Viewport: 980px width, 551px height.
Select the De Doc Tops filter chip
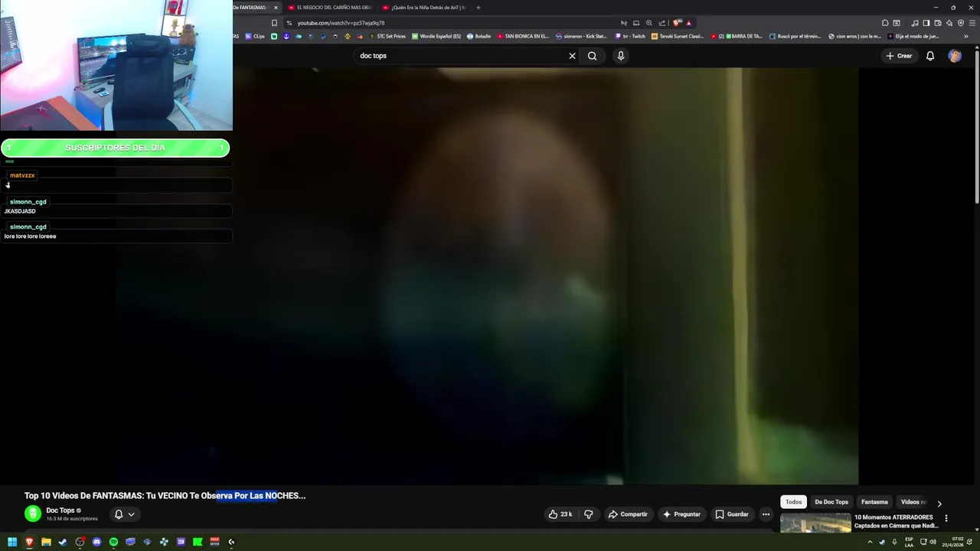click(x=831, y=502)
